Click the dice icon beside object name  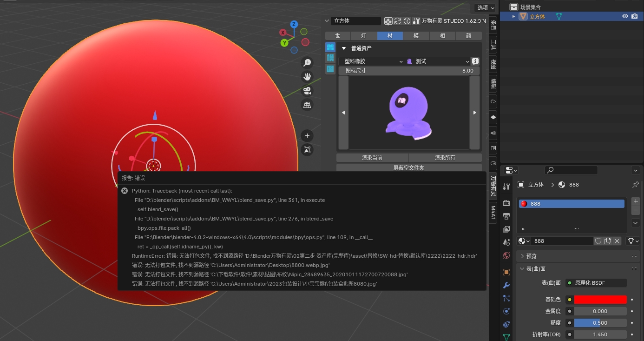click(x=388, y=21)
